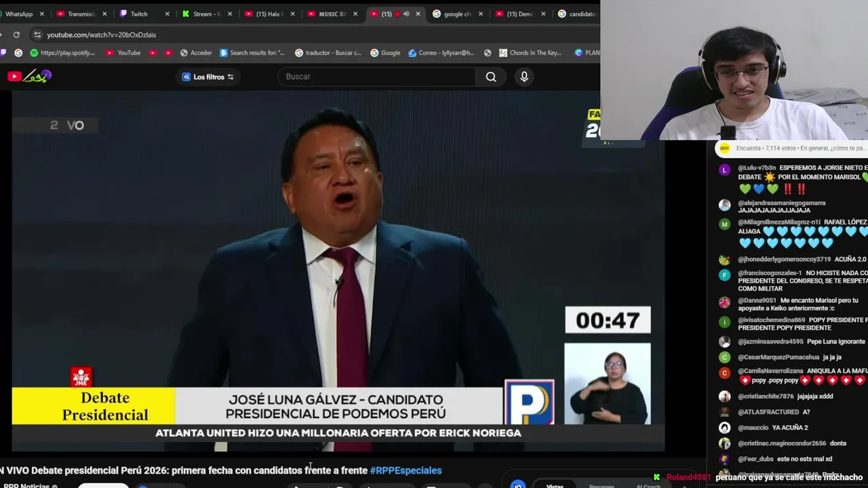Open the Spotify bookmark
868x488 pixels.
62,53
